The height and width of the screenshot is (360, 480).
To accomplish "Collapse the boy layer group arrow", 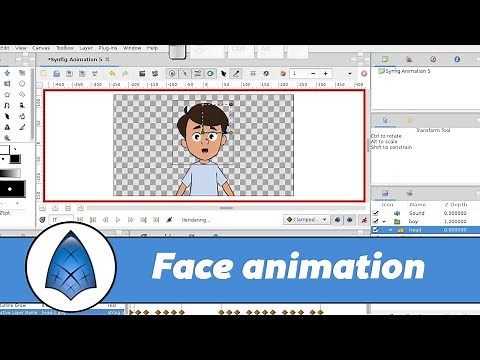I will 384,222.
